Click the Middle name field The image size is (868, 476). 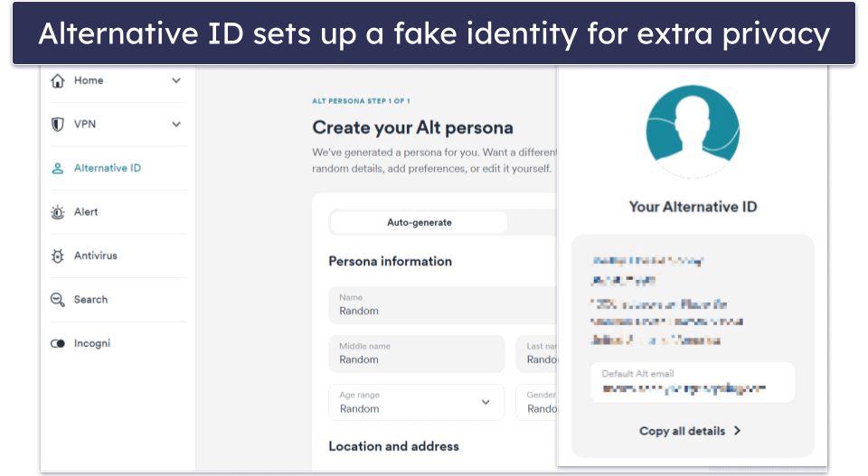point(416,353)
